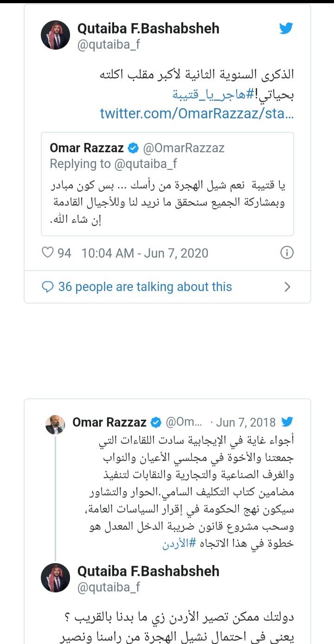Open Qutaiba's avatar in the lower tweet
Screen dimensions: 334x644
point(55,578)
